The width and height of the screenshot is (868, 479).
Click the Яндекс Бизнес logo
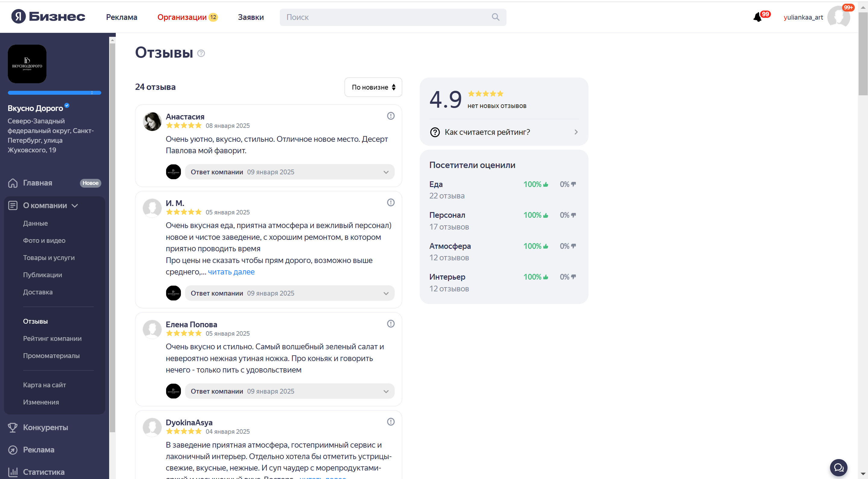click(x=48, y=17)
